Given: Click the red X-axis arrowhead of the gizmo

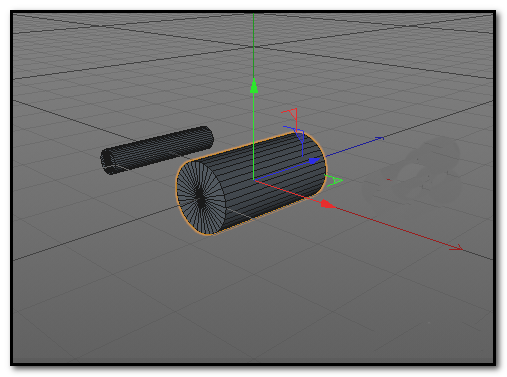Looking at the screenshot, I should 328,204.
